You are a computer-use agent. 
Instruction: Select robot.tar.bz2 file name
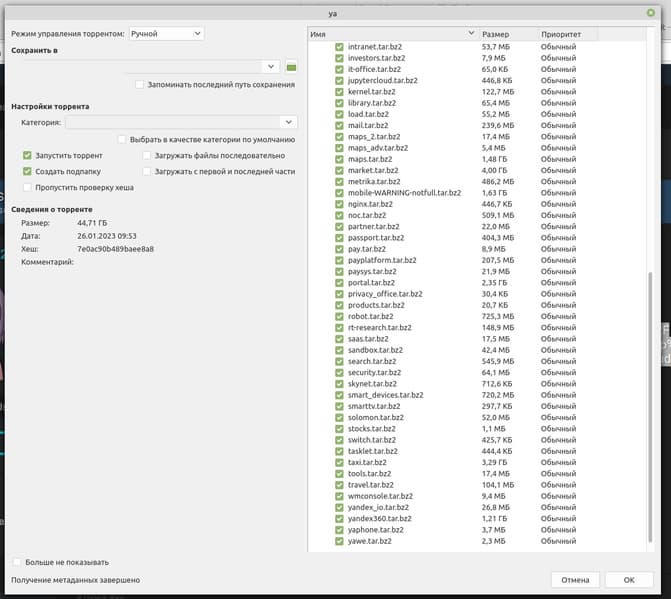pyautogui.click(x=371, y=317)
